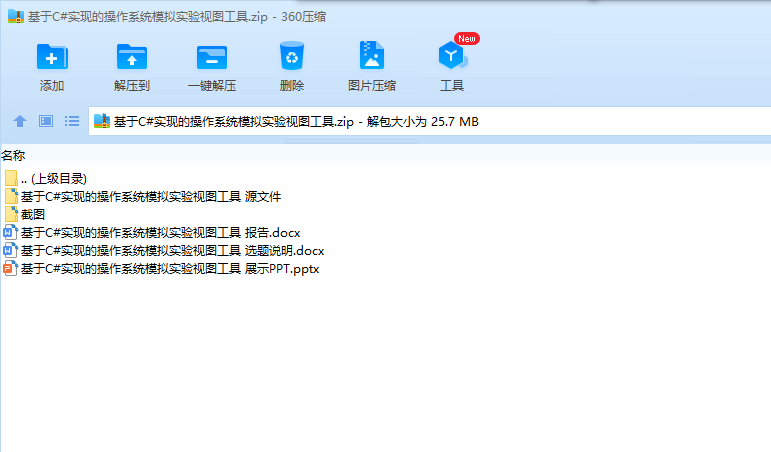This screenshot has width=771, height=452.
Task: Switch to large icon view mode
Action: (x=46, y=121)
